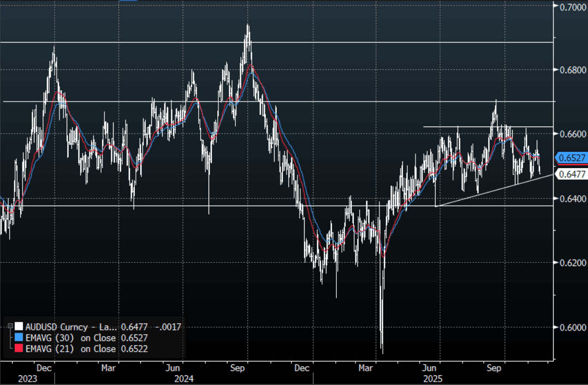588x385 pixels.
Task: Select the EMAVG (21) on Close legend entry
Action: pyautogui.click(x=71, y=349)
